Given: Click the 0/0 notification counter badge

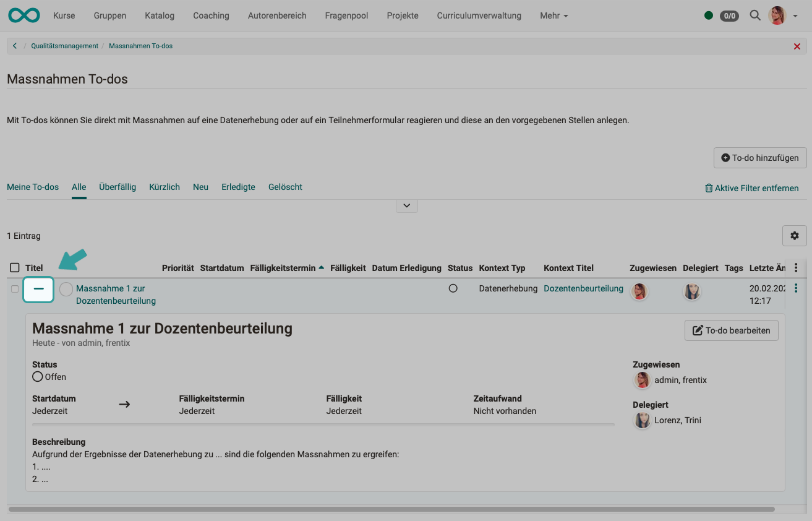Looking at the screenshot, I should click(729, 15).
